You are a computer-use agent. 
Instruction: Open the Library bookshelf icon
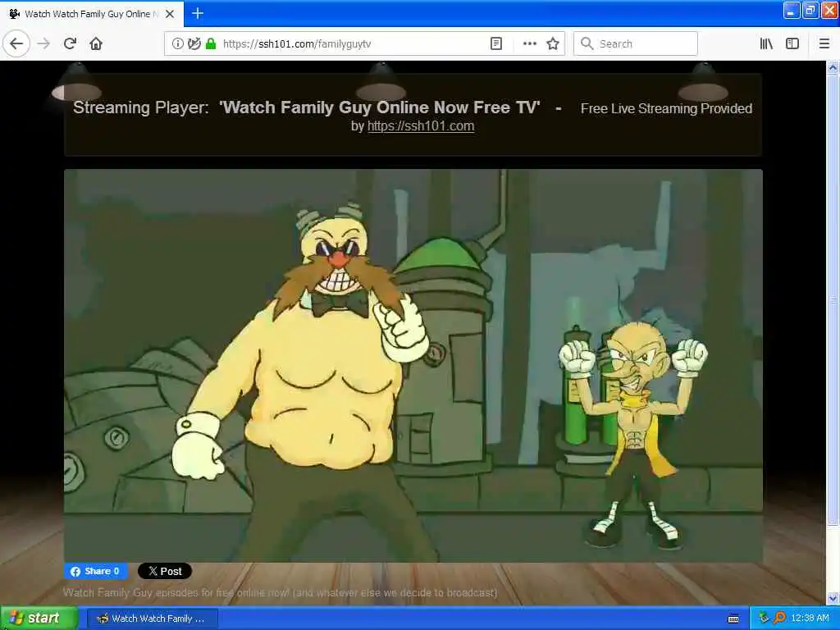(x=766, y=44)
